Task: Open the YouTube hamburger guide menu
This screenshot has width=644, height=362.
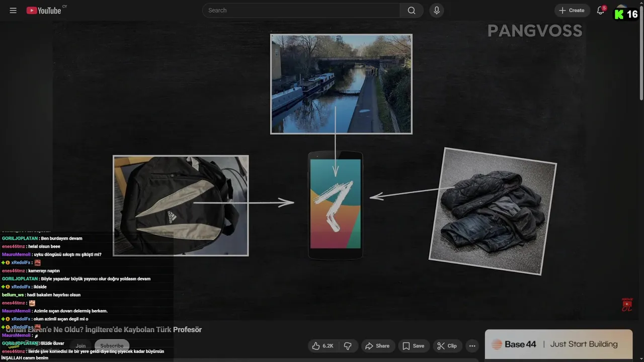Action: (x=13, y=11)
